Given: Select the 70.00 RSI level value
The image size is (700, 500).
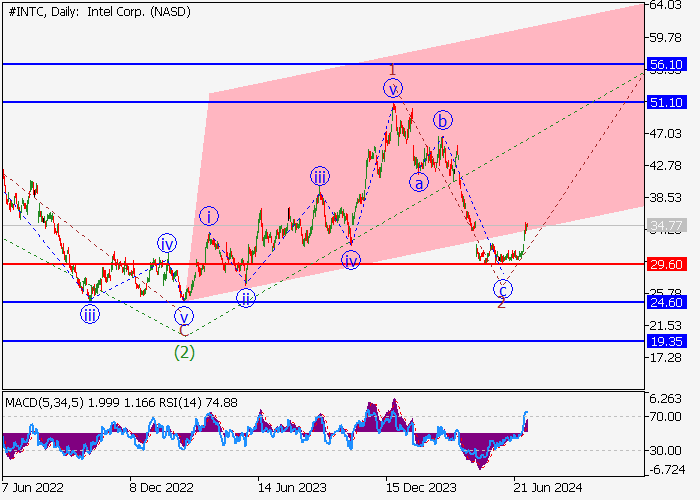Looking at the screenshot, I should click(x=666, y=417).
